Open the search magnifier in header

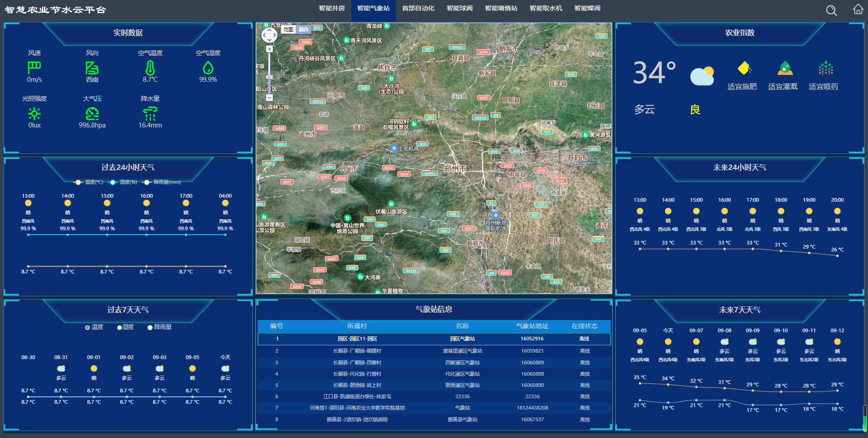pyautogui.click(x=831, y=10)
